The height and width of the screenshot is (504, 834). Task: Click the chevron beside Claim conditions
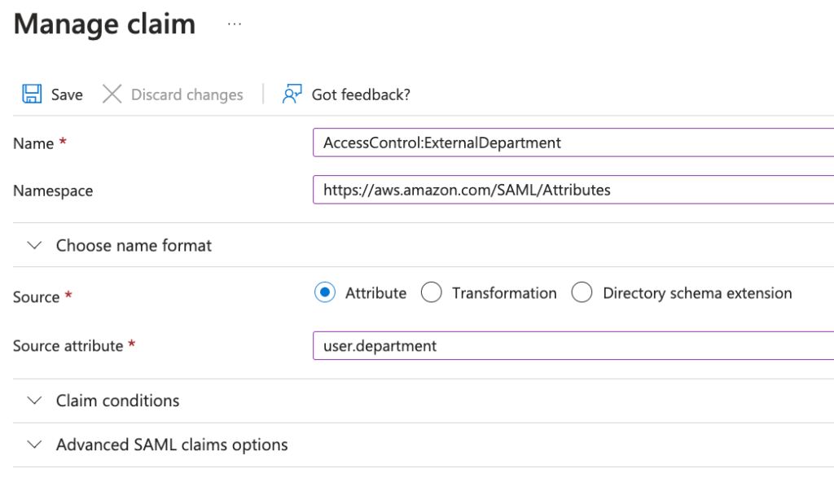point(34,401)
